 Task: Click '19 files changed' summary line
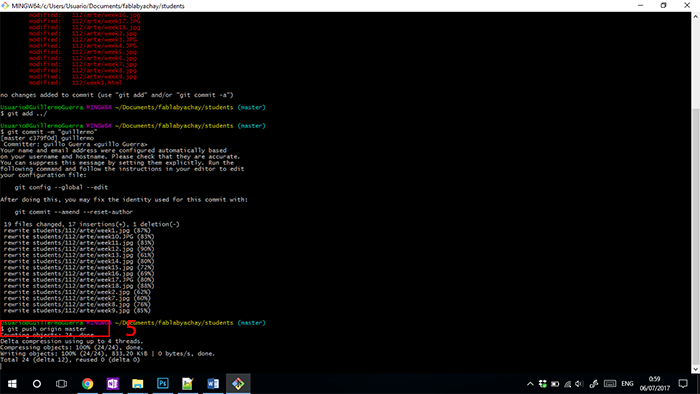pyautogui.click(x=92, y=224)
